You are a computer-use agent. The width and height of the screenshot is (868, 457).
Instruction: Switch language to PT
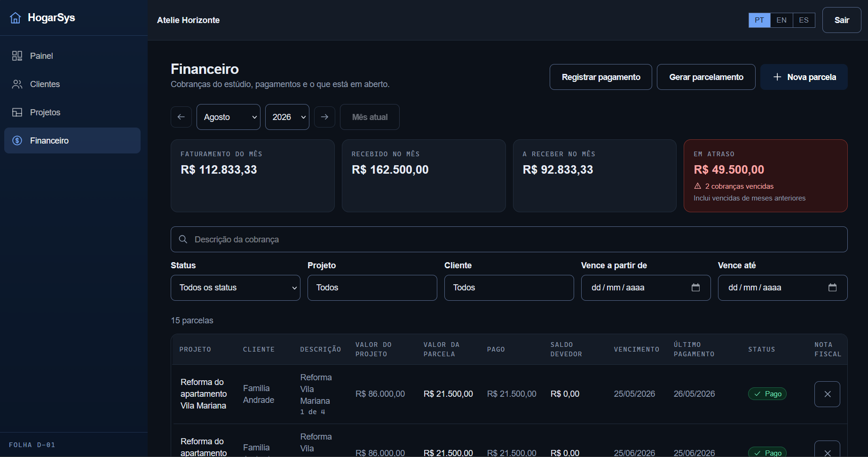tap(759, 20)
